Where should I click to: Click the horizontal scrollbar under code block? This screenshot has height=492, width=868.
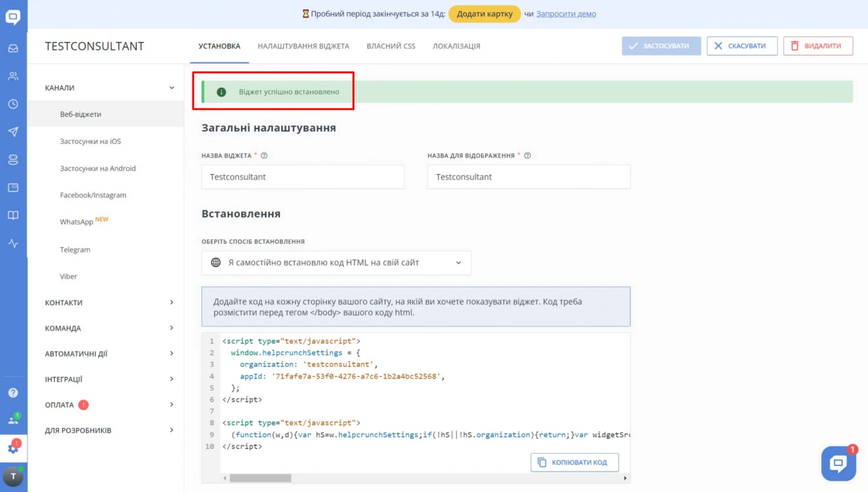pos(260,478)
